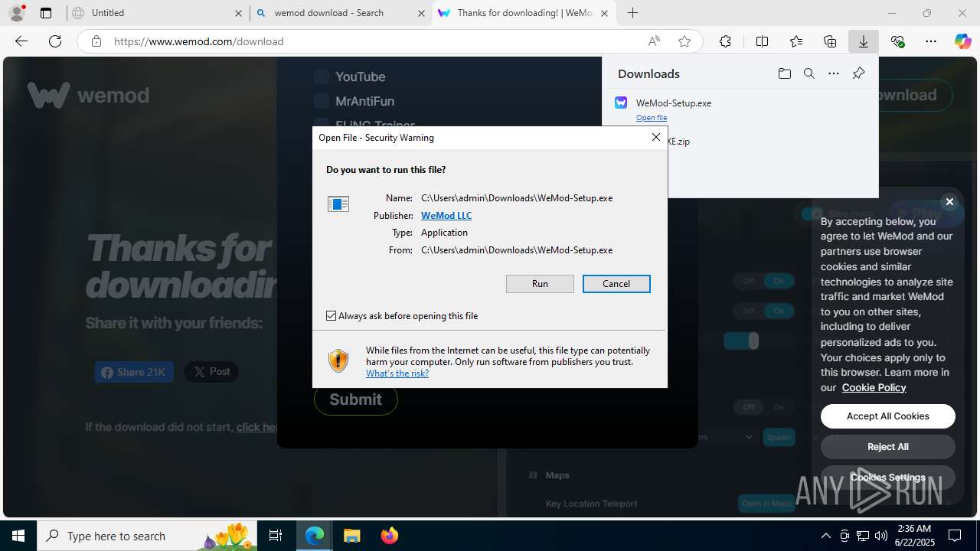The image size is (980, 551).
Task: Pin the Downloads panel
Action: [x=858, y=73]
